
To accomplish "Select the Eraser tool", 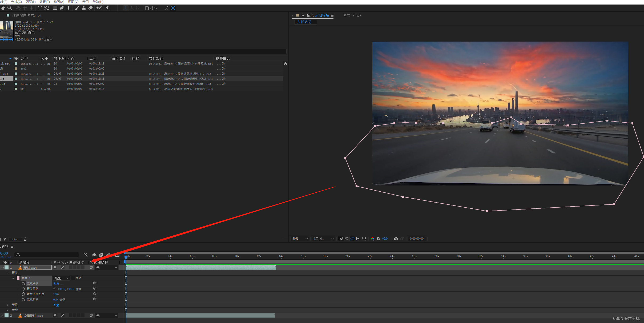I will point(90,8).
